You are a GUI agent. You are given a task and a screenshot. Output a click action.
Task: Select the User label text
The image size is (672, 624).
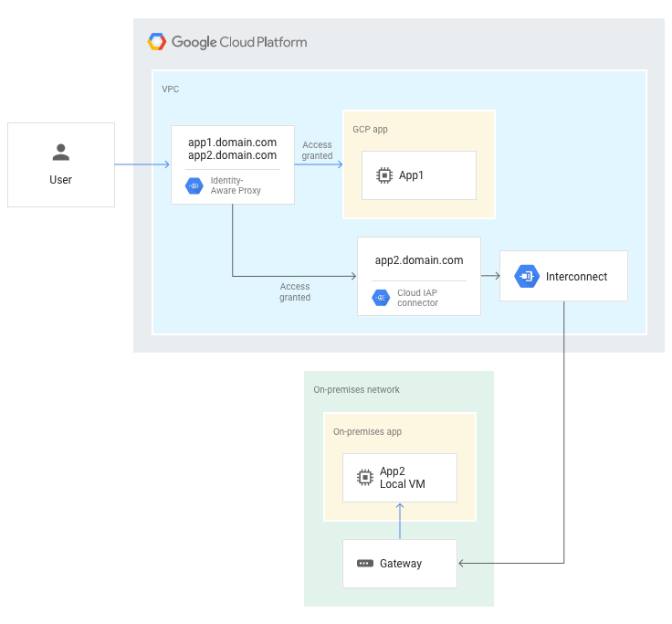61,180
